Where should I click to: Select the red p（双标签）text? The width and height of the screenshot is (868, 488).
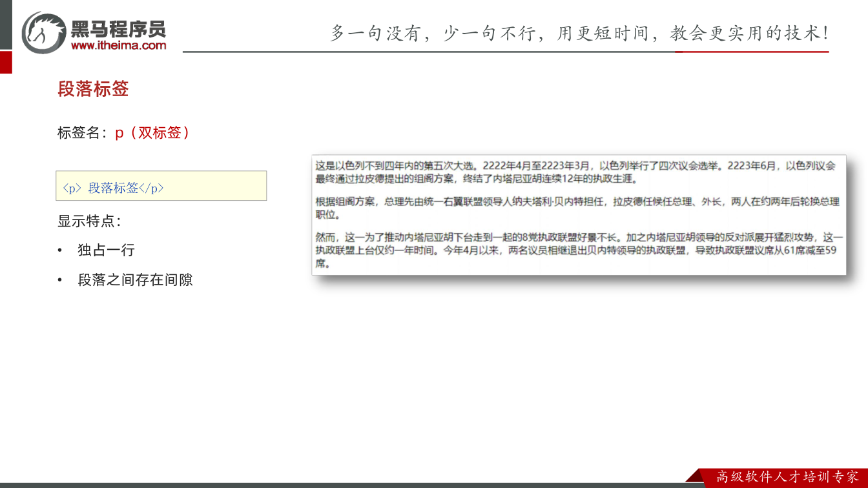(152, 133)
